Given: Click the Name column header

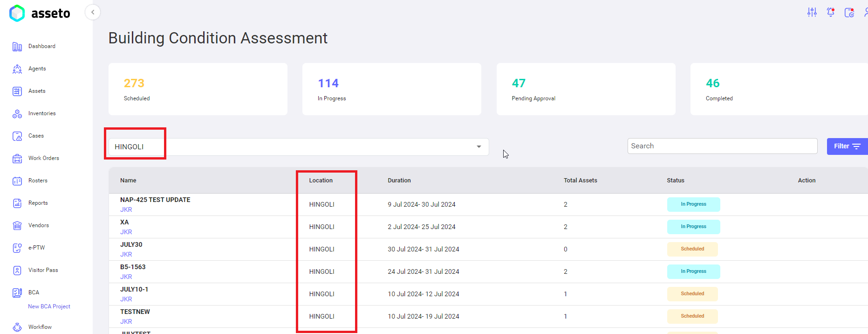Looking at the screenshot, I should click(128, 181).
